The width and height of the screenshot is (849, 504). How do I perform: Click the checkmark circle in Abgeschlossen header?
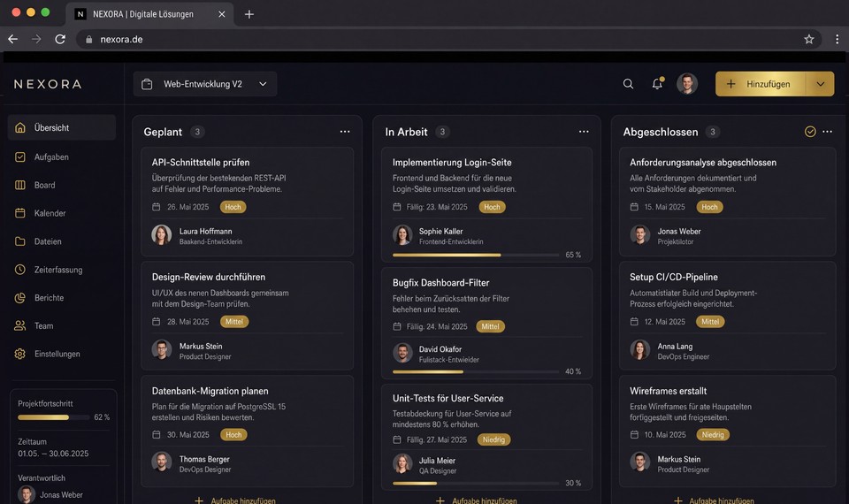click(810, 132)
